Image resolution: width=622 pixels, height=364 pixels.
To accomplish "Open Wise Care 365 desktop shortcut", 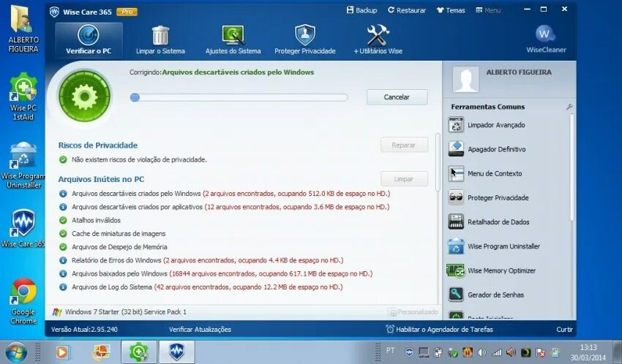I will [23, 228].
